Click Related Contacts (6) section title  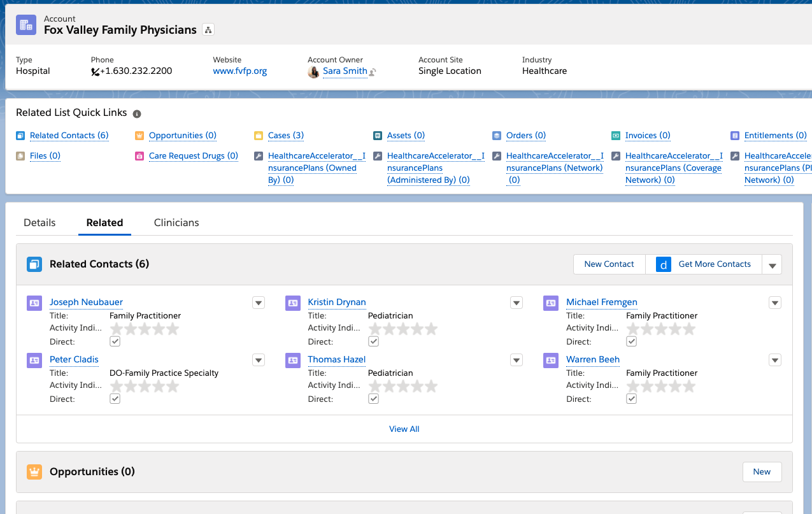pos(99,264)
